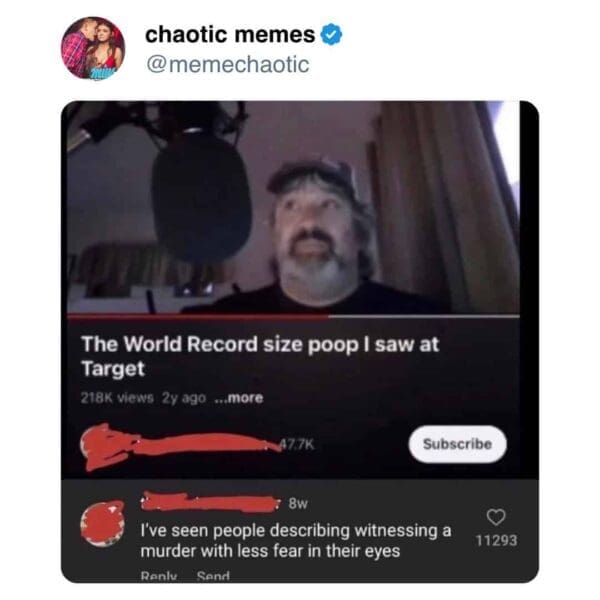Open the World Record size poop title
600x600 pixels.
point(260,356)
